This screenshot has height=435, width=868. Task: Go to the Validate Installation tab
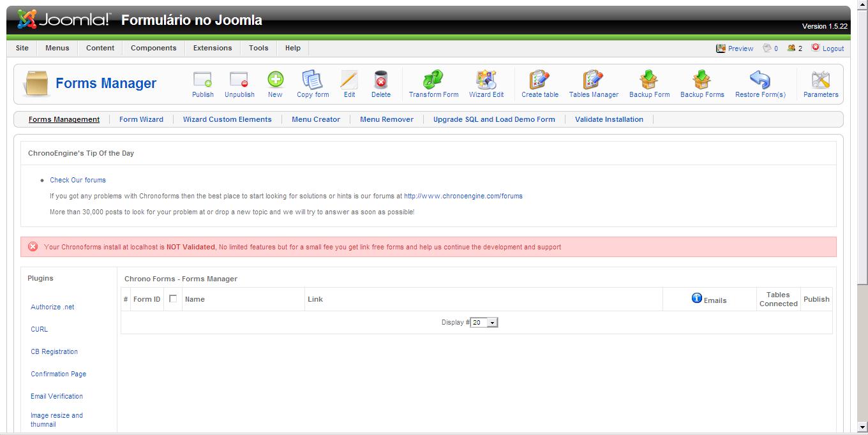[609, 119]
